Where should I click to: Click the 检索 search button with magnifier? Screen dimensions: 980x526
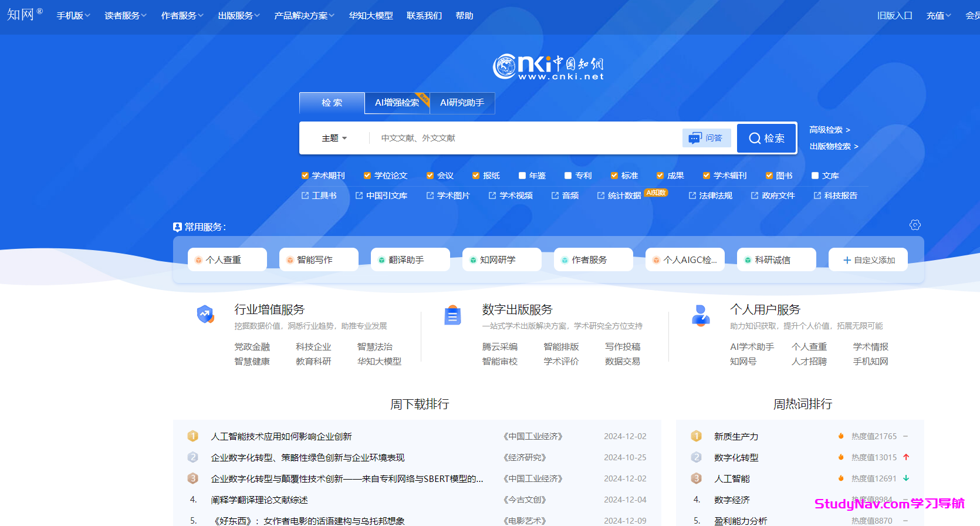[766, 138]
